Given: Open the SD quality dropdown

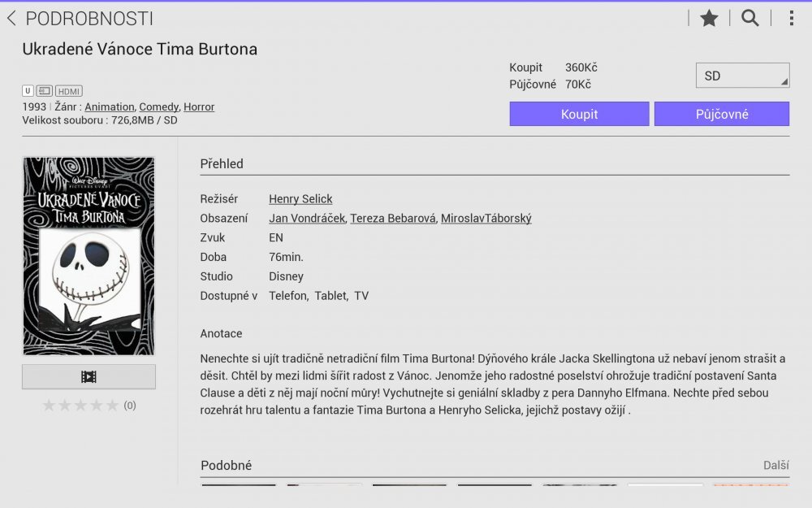Looking at the screenshot, I should coord(742,76).
